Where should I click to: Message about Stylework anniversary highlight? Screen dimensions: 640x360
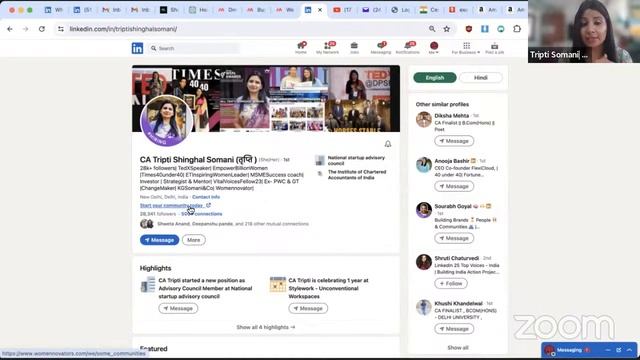click(308, 309)
